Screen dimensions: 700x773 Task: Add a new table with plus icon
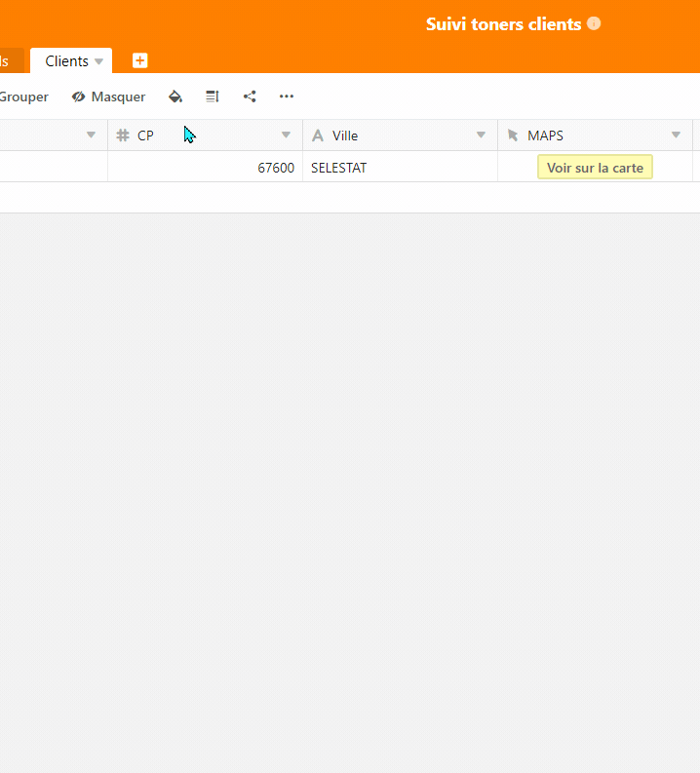[140, 60]
